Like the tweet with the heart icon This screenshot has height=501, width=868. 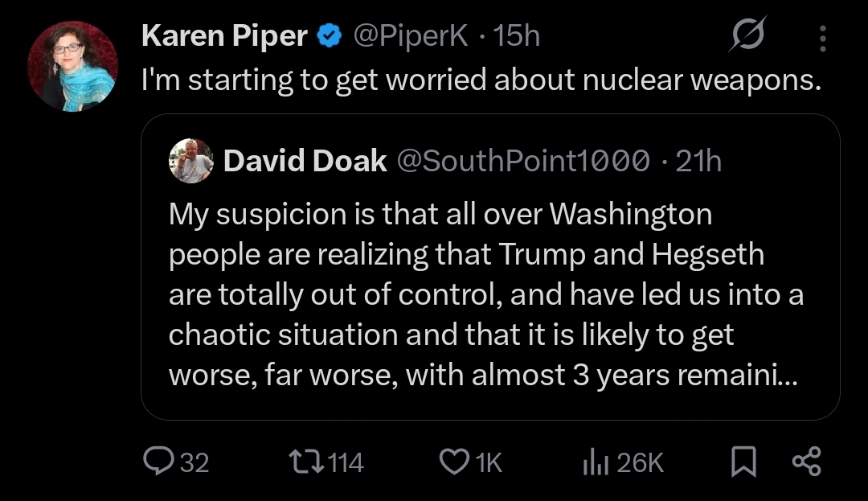454,462
